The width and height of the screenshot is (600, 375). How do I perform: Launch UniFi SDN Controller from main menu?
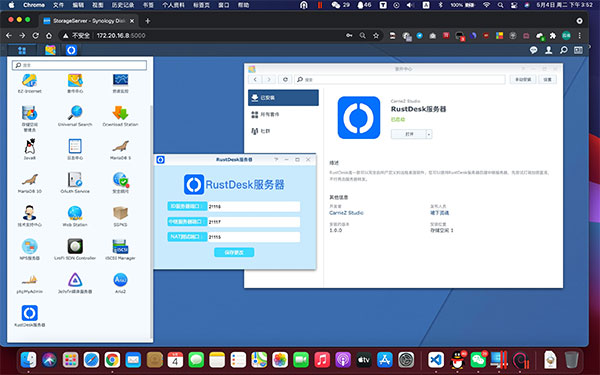(x=75, y=249)
